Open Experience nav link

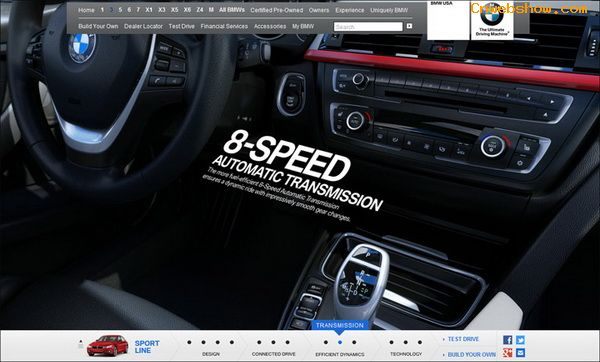pyautogui.click(x=350, y=10)
